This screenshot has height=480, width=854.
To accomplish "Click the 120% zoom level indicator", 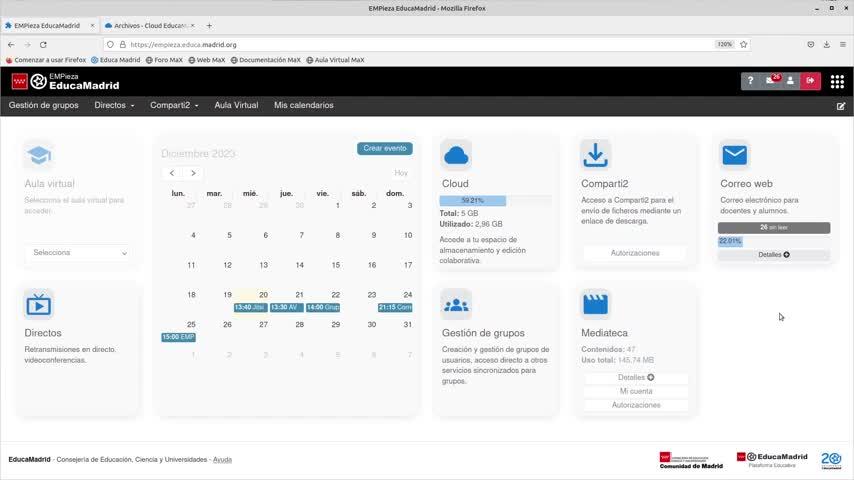I will click(x=724, y=45).
